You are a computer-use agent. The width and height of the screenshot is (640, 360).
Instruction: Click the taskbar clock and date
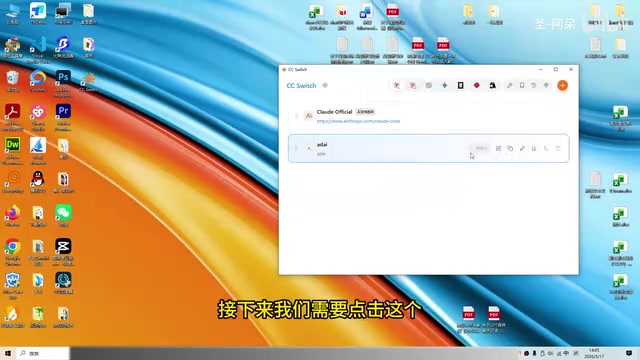(x=594, y=353)
